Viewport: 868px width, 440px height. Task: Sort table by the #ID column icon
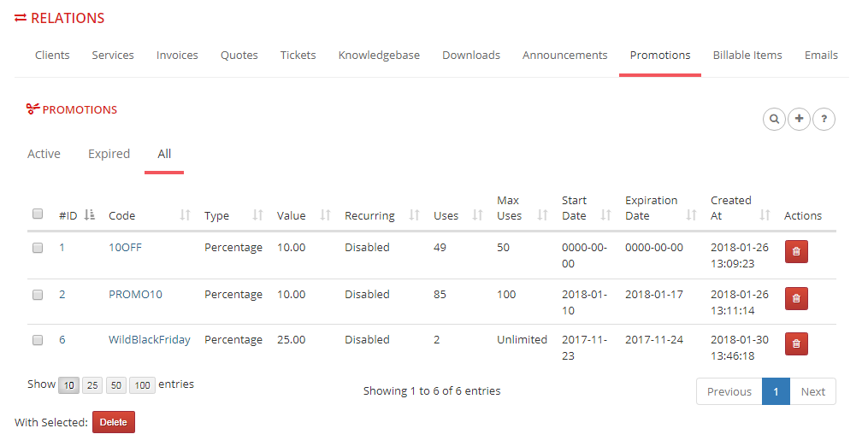[90, 215]
